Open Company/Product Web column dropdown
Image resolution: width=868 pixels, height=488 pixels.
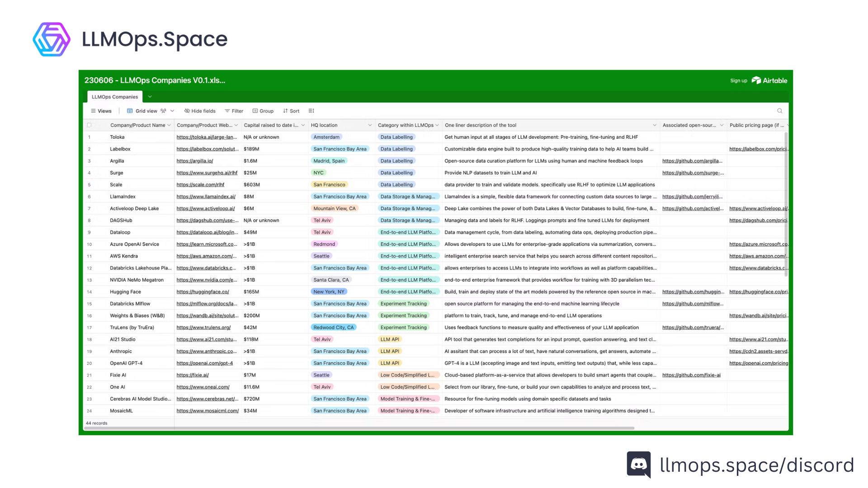click(x=236, y=125)
